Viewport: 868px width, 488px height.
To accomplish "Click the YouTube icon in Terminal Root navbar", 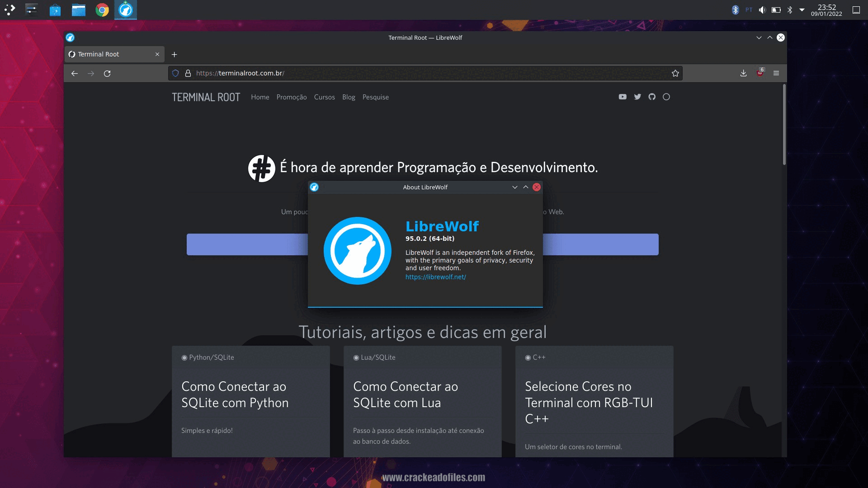I will (x=622, y=97).
